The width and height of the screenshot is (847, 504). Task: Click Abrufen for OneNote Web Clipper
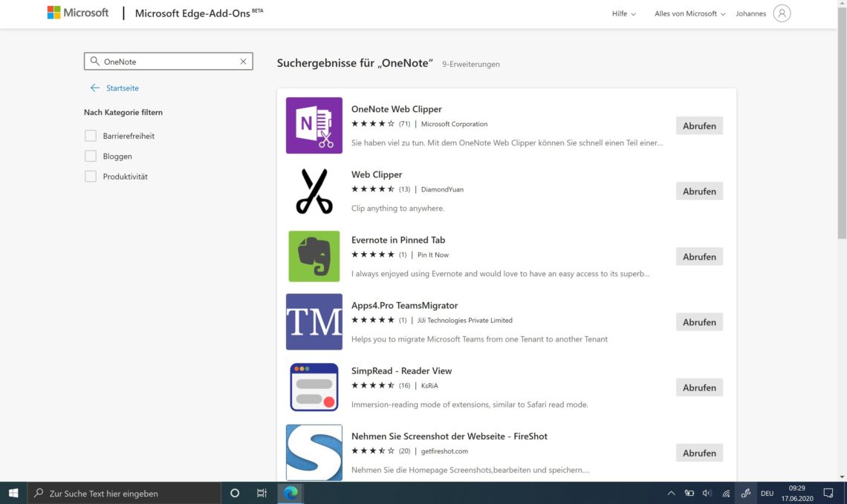coord(698,125)
